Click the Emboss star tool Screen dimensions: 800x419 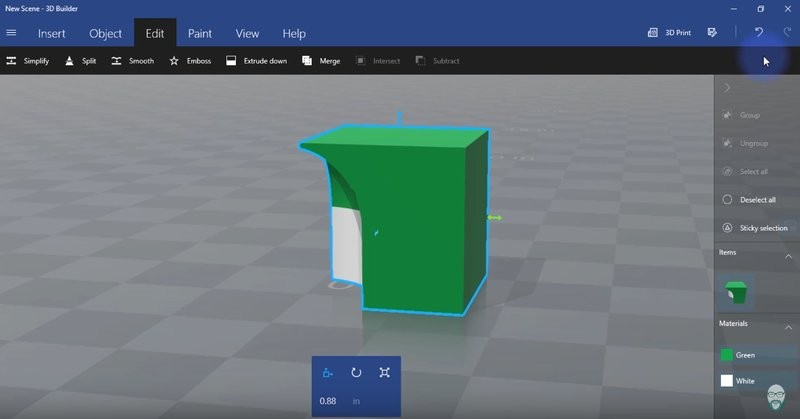point(190,61)
